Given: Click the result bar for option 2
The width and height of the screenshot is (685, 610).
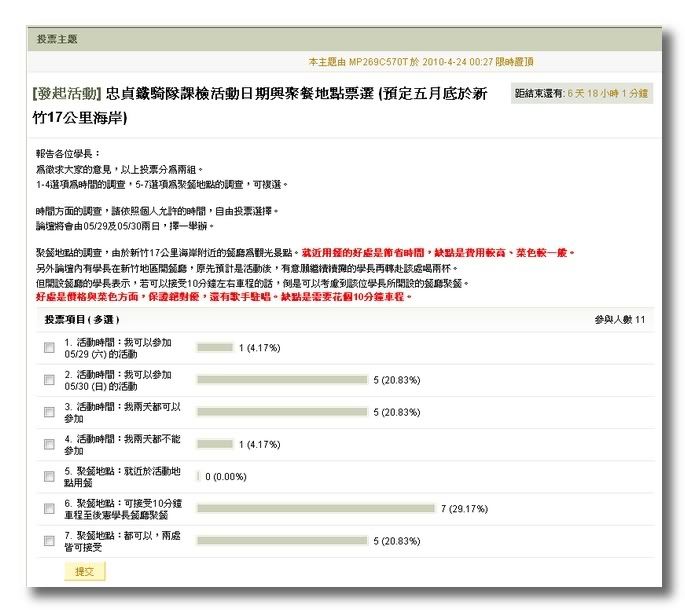Looking at the screenshot, I should 283,380.
